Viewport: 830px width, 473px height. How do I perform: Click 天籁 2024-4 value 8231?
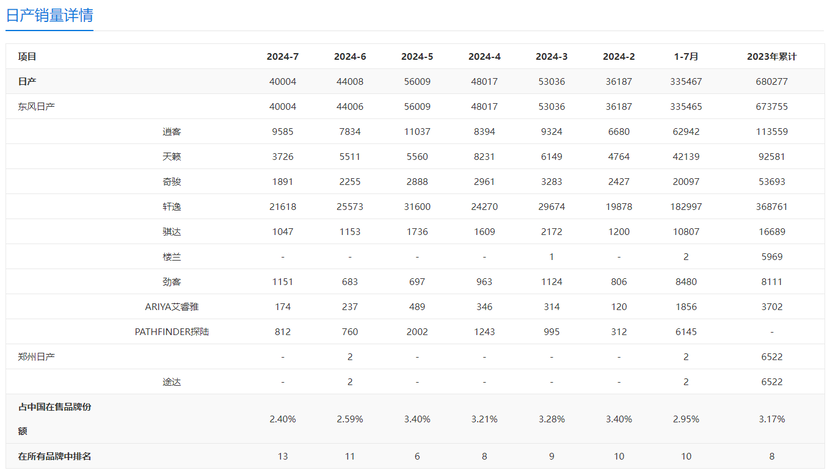[484, 157]
